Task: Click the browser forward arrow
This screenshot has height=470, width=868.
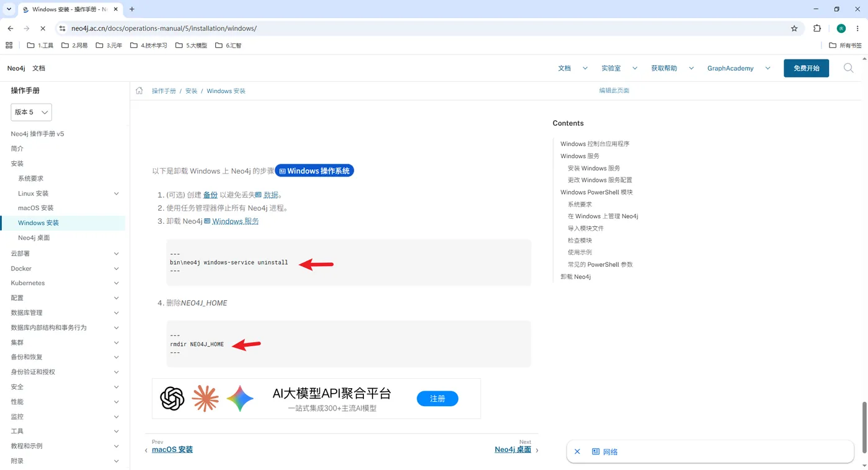Action: [27, 29]
